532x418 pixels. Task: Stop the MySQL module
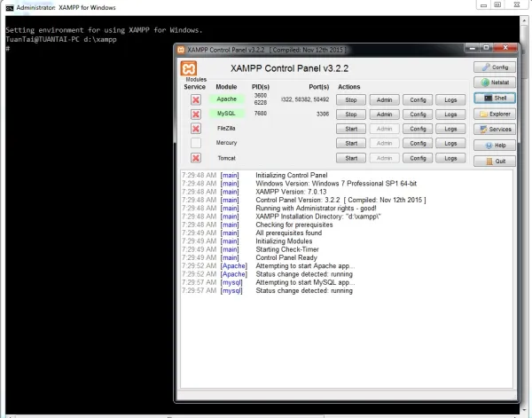click(351, 114)
